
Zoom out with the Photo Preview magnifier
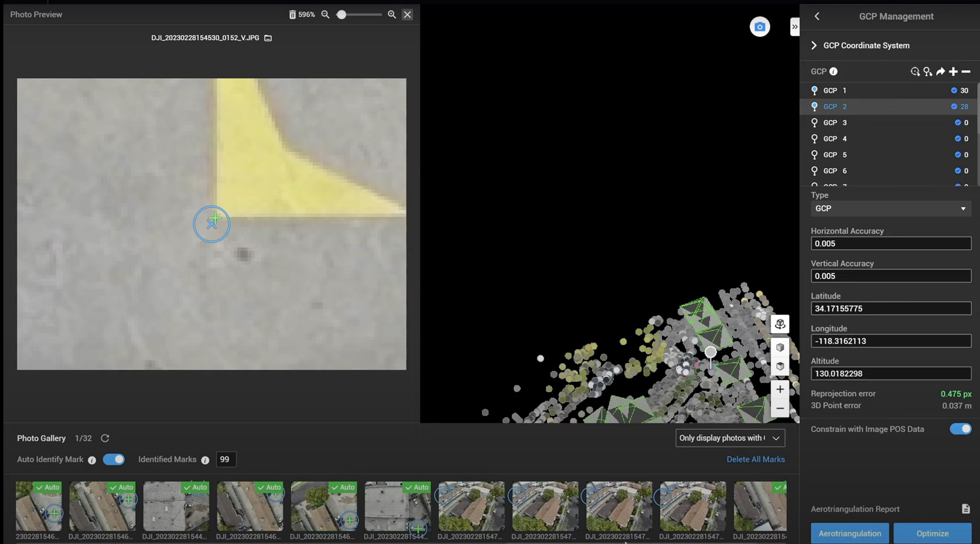click(x=325, y=15)
